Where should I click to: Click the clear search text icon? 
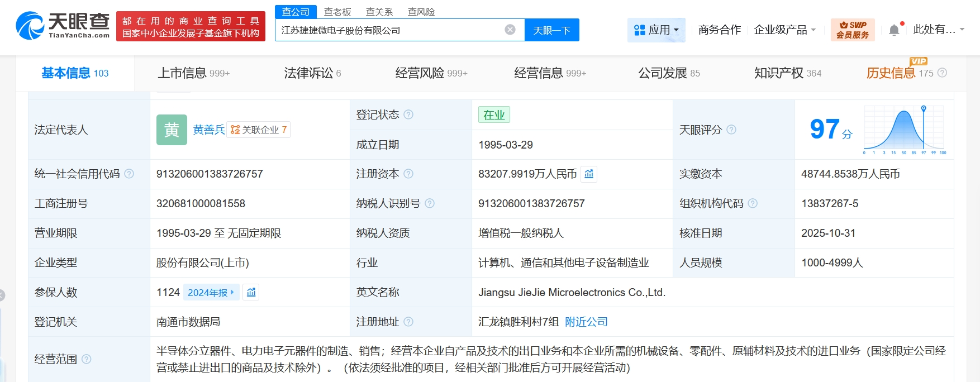[510, 30]
